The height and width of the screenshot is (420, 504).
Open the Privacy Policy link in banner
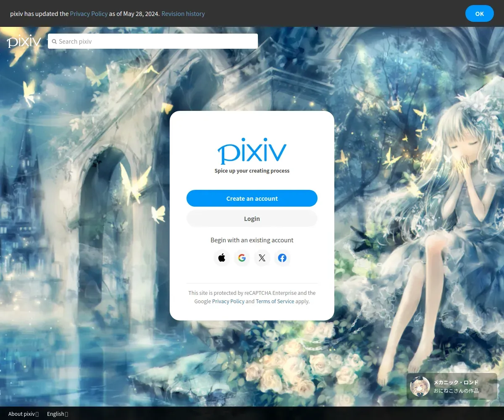click(x=89, y=13)
